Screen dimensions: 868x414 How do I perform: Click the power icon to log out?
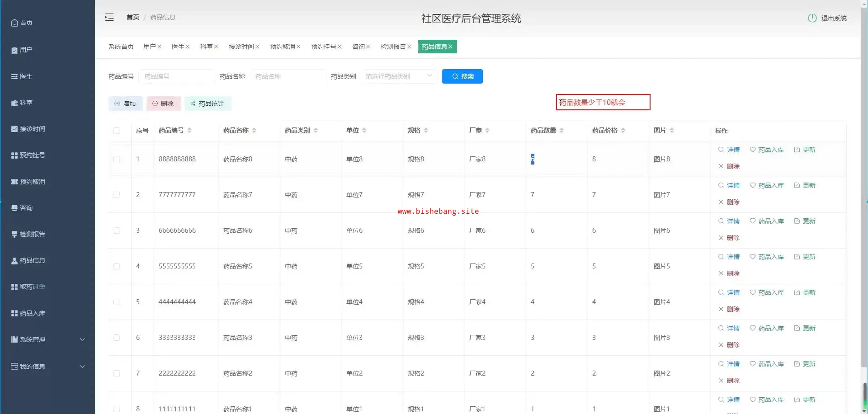click(x=812, y=18)
